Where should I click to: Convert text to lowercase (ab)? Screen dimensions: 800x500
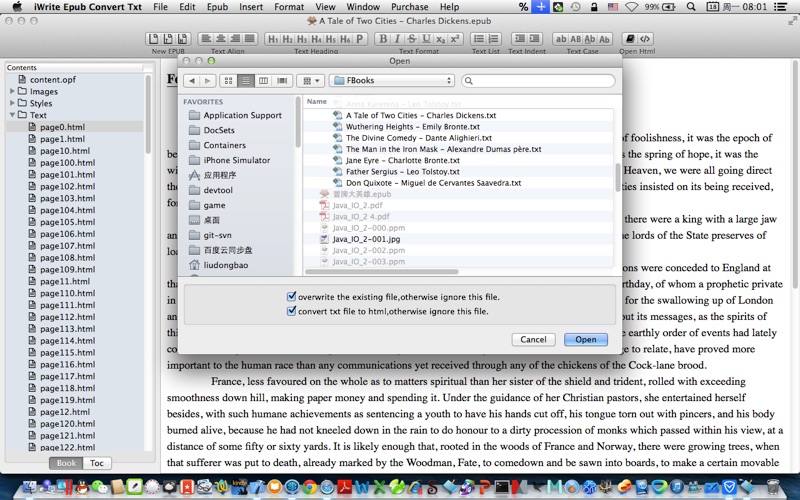click(x=561, y=39)
